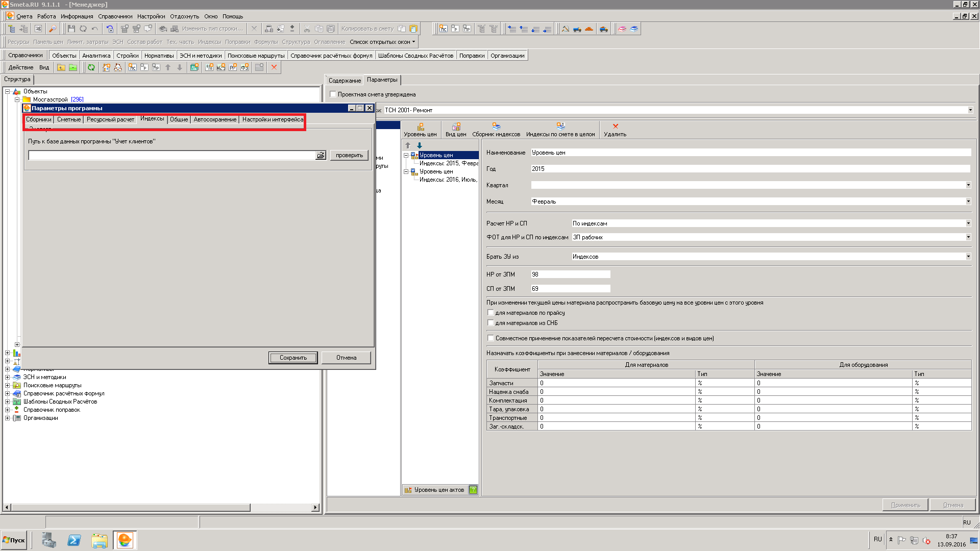Click the Удалить red cross icon
The width and height of the screenshot is (980, 551).
[x=615, y=130]
